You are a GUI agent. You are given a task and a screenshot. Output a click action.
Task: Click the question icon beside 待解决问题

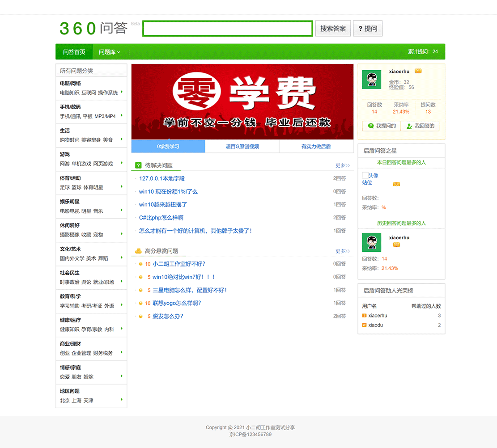(137, 165)
